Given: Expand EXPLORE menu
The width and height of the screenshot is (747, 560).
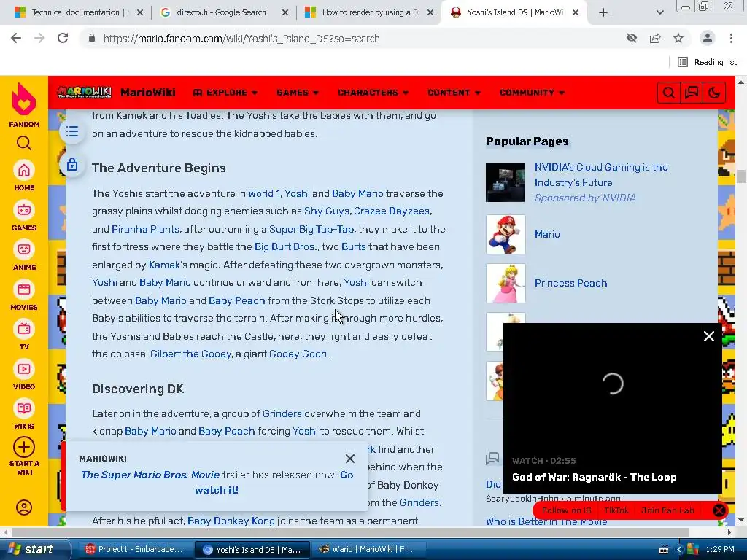Looking at the screenshot, I should click(225, 93).
